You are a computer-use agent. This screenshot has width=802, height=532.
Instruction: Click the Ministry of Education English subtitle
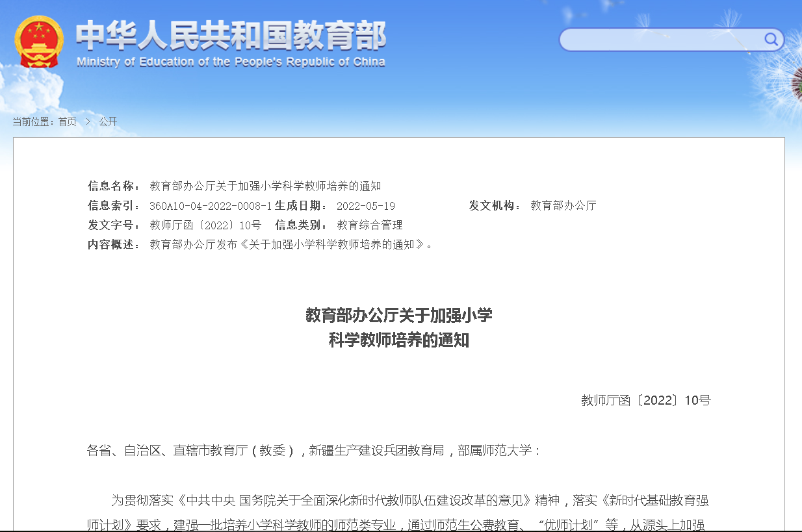pos(231,62)
